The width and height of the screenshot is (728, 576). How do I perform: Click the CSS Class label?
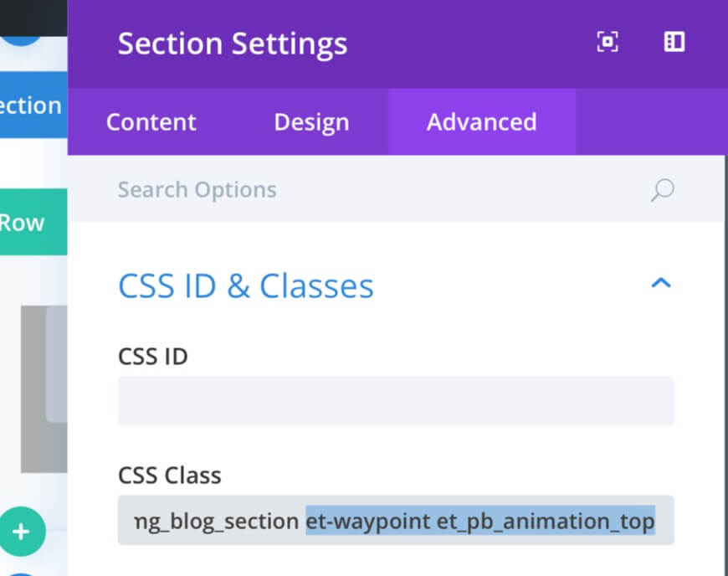click(x=170, y=476)
